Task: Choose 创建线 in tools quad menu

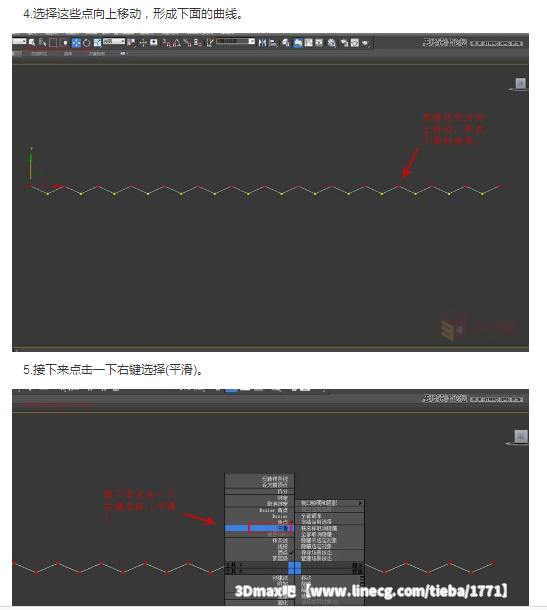Action: 280,578
